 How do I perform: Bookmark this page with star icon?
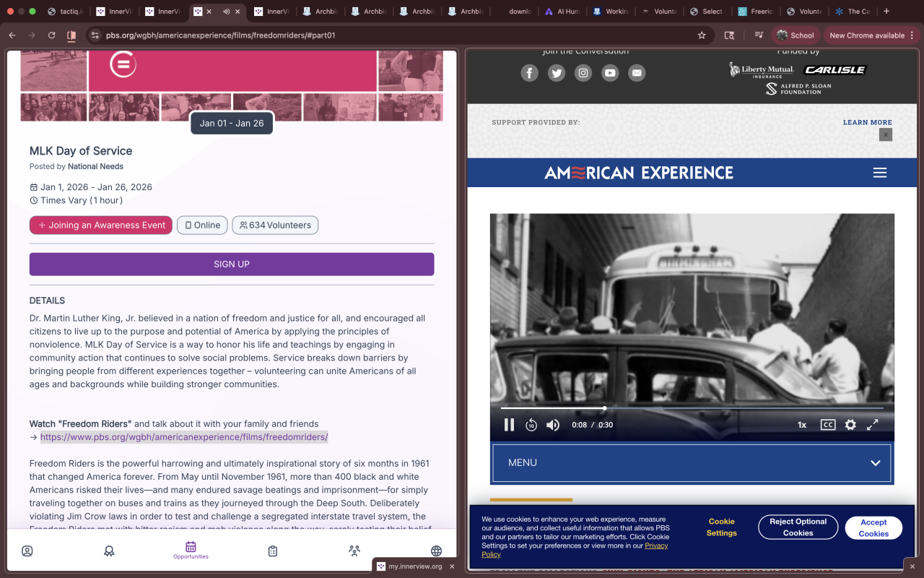click(x=702, y=35)
